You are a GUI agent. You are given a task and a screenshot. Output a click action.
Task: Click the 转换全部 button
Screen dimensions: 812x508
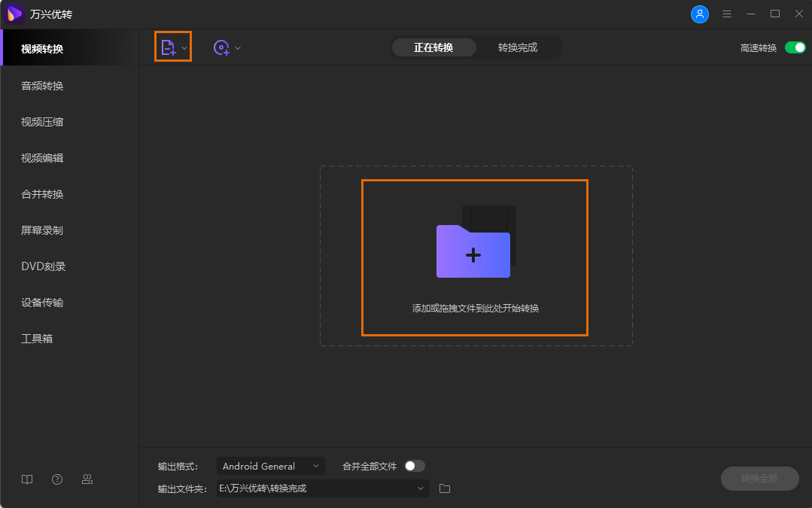tap(759, 479)
